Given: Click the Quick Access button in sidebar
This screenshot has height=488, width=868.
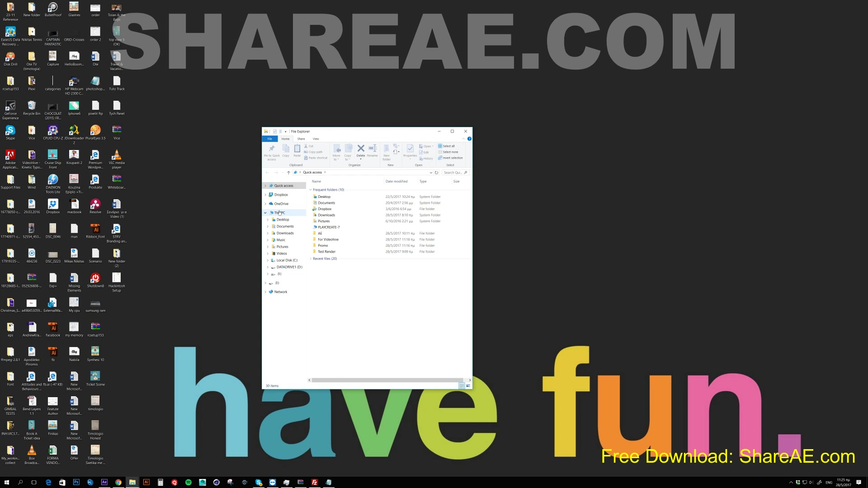Looking at the screenshot, I should [x=284, y=185].
